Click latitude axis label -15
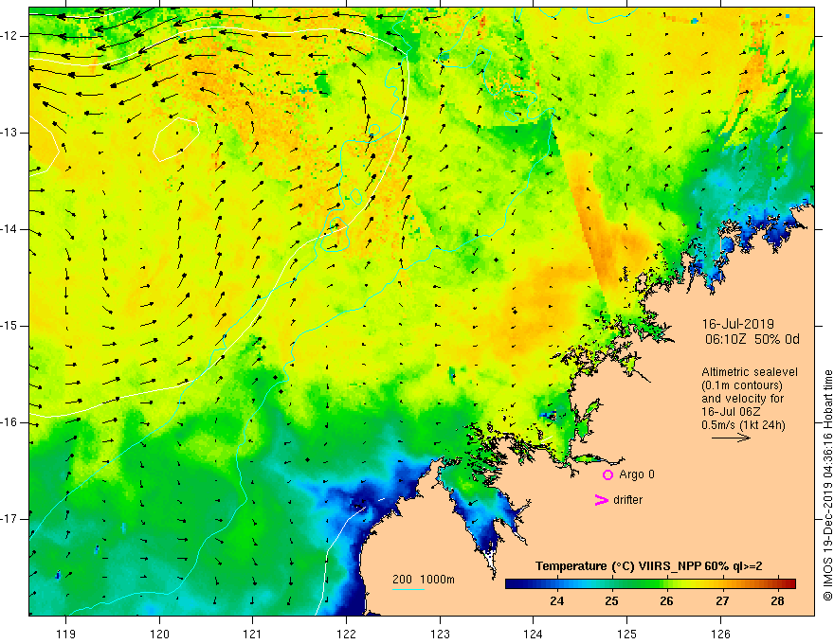 (10, 326)
